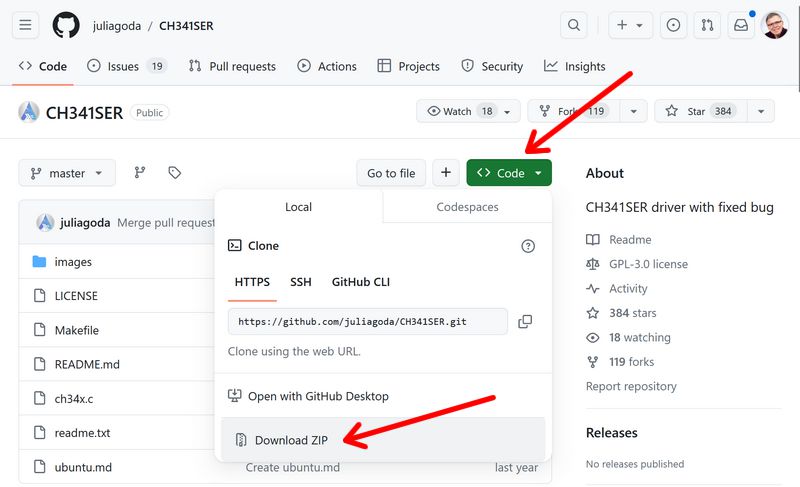
Task: Open the CH341SER repository breadcrumb link
Action: pos(186,26)
